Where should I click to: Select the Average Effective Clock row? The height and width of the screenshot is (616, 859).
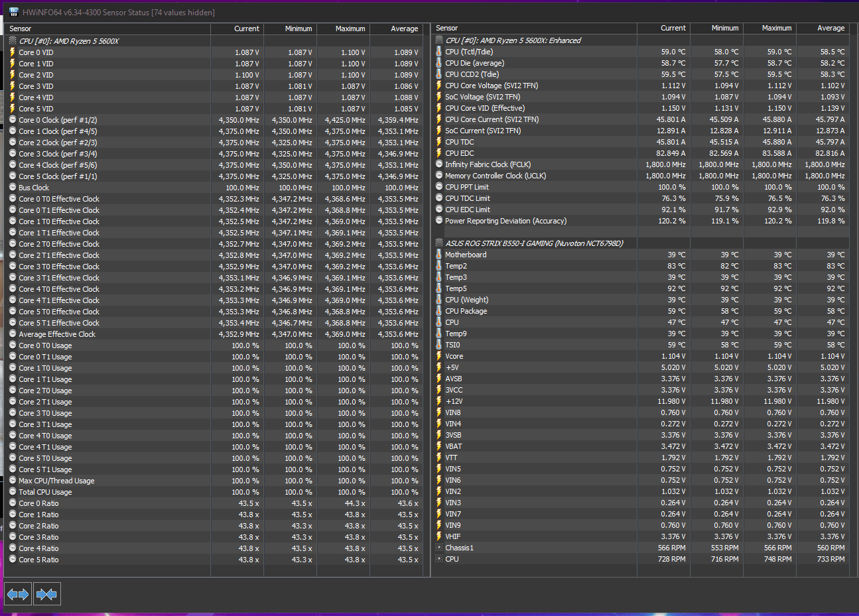pos(215,334)
